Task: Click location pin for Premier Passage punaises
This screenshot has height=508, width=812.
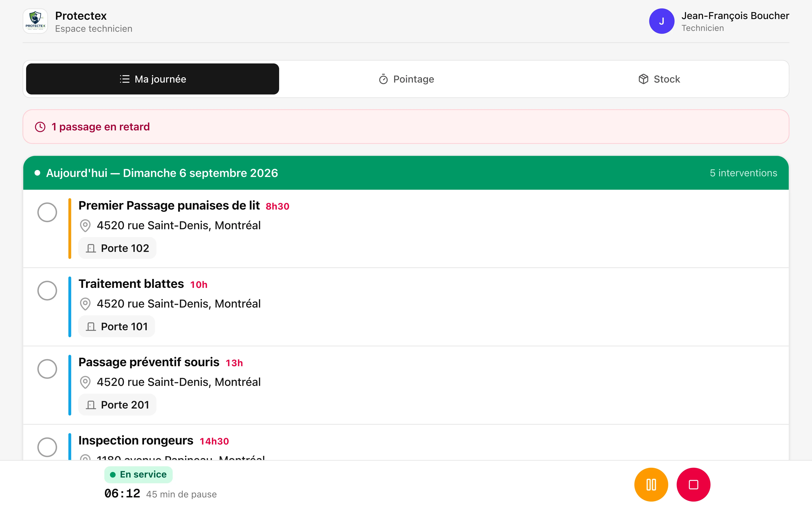Action: [x=85, y=225]
